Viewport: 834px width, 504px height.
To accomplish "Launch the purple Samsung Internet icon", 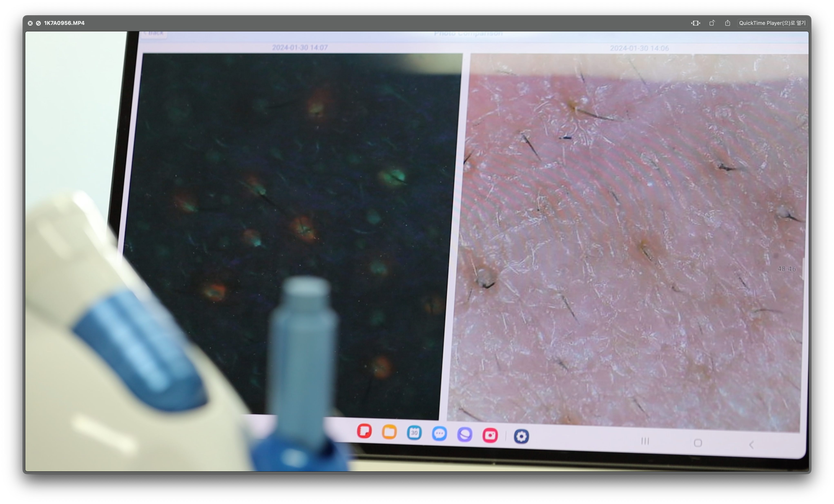I will coord(465,434).
